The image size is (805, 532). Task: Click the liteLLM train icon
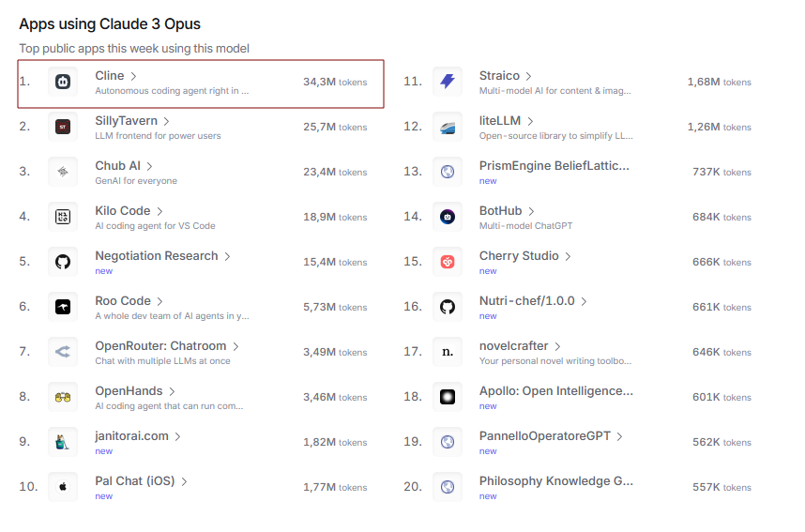[448, 127]
